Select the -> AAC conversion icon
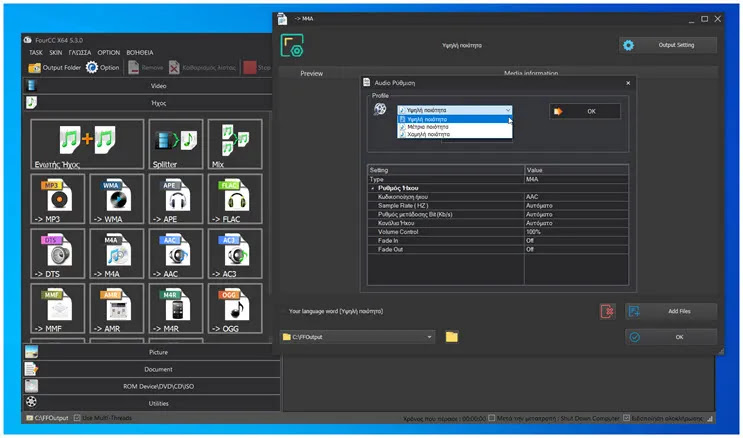This screenshot has height=438, width=743. 176,254
